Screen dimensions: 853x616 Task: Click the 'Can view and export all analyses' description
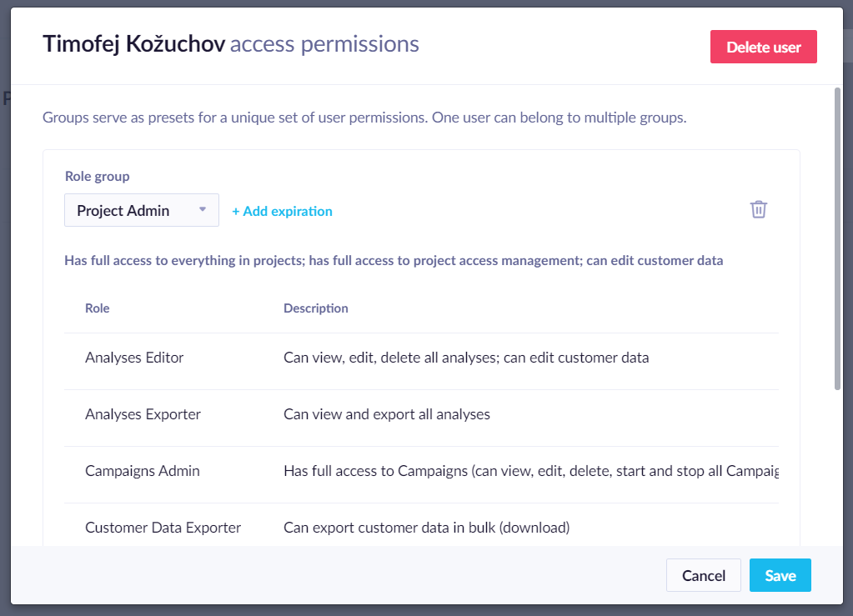pos(387,414)
